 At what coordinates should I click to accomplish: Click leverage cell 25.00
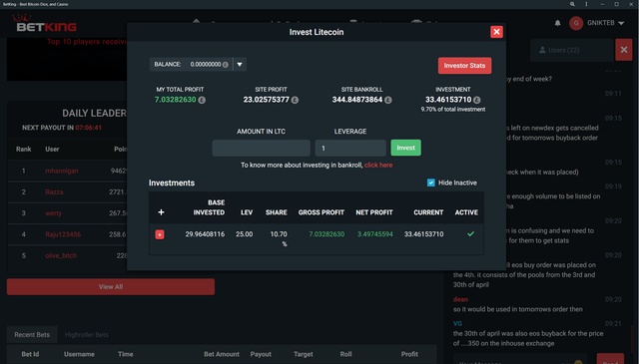pyautogui.click(x=244, y=234)
